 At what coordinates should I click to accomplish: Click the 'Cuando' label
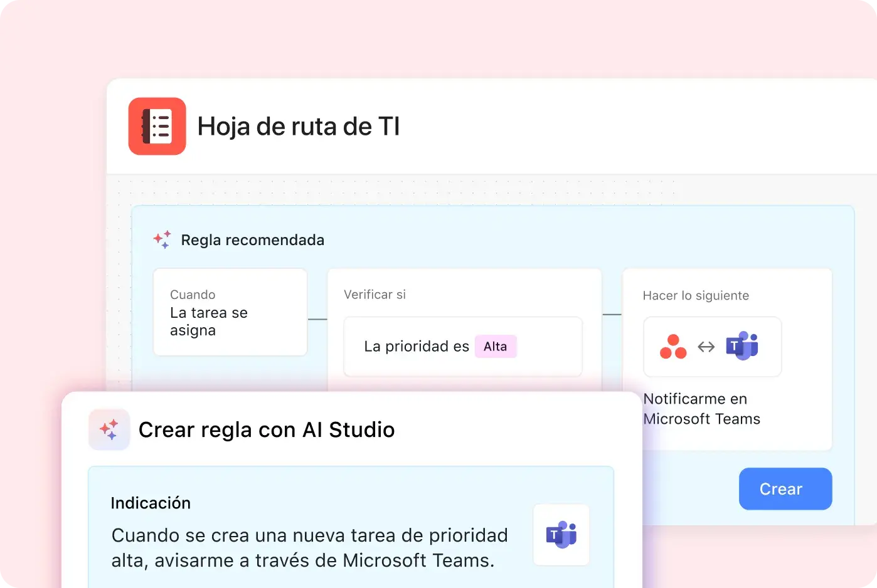click(x=193, y=295)
